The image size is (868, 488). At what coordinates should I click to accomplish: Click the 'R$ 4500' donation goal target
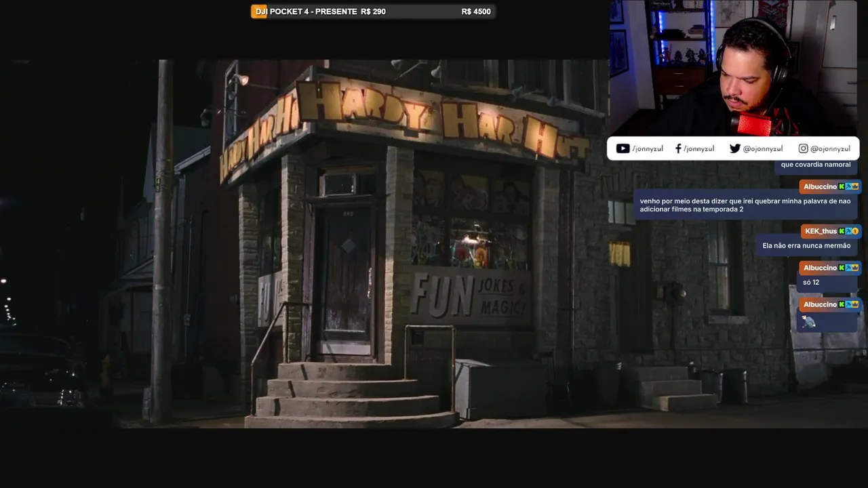point(476,12)
